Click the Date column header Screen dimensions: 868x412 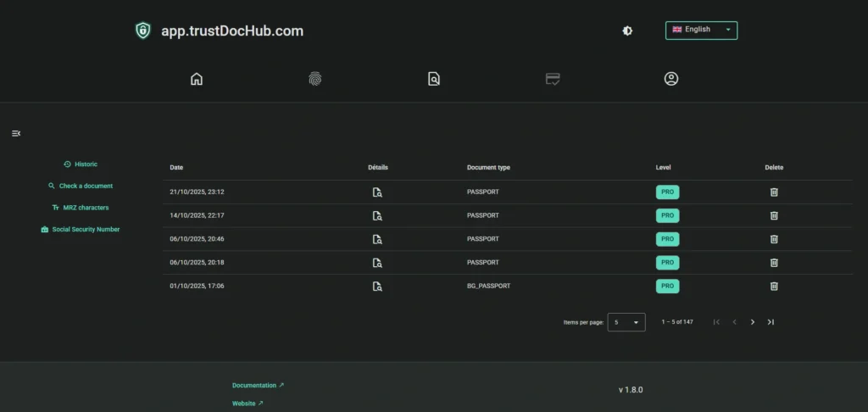176,167
